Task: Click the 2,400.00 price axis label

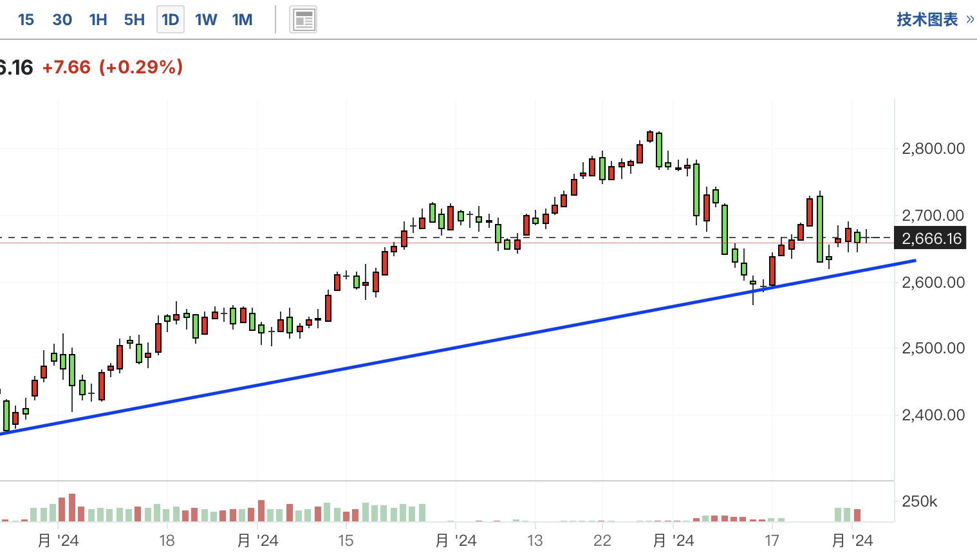Action: tap(933, 415)
